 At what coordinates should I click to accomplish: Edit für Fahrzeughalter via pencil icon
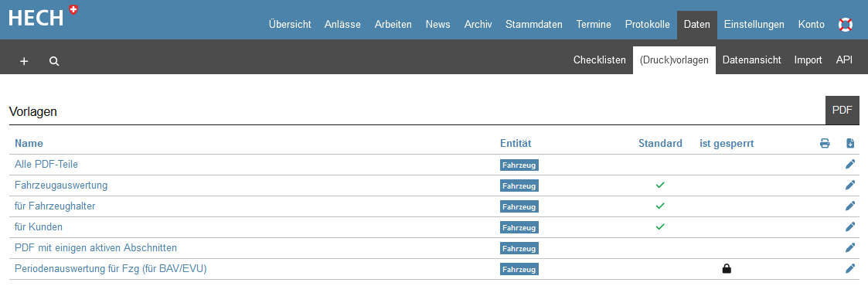[x=850, y=206]
